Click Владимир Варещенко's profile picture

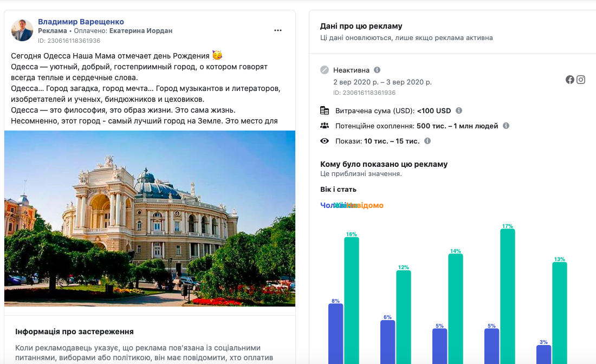22,30
